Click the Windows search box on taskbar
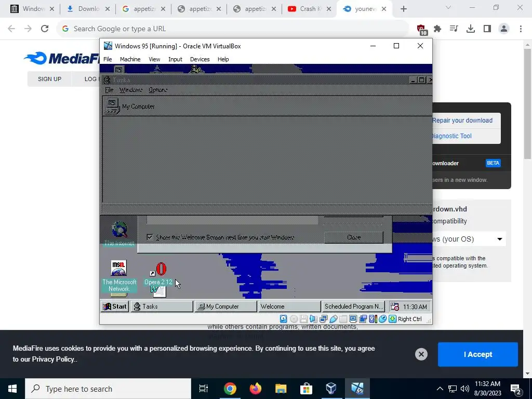Image resolution: width=532 pixels, height=399 pixels. click(x=108, y=389)
